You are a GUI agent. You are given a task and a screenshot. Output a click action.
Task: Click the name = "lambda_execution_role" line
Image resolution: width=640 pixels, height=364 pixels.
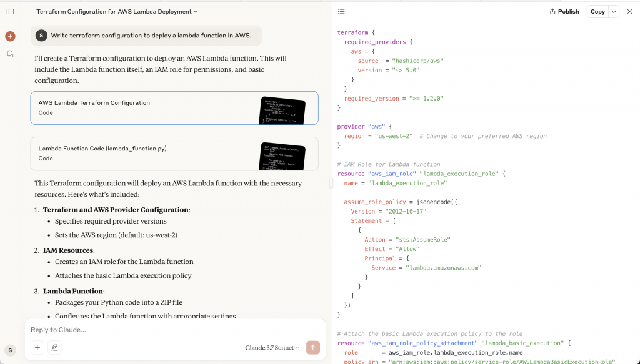(395, 184)
